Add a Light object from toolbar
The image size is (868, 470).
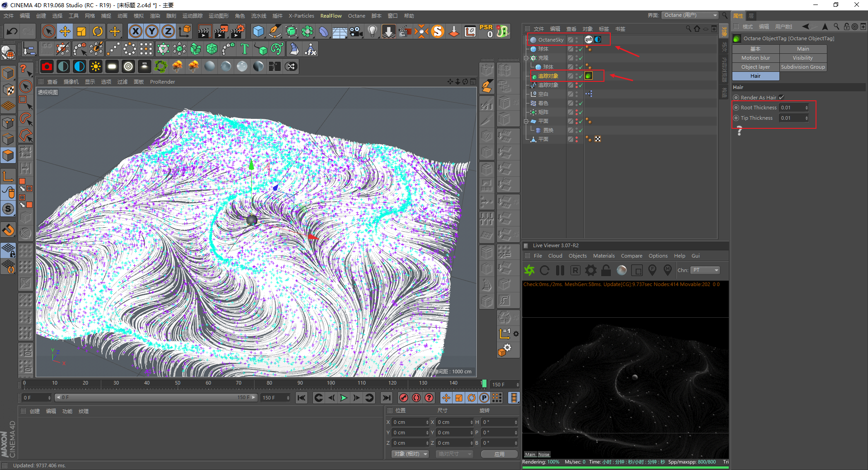point(372,31)
